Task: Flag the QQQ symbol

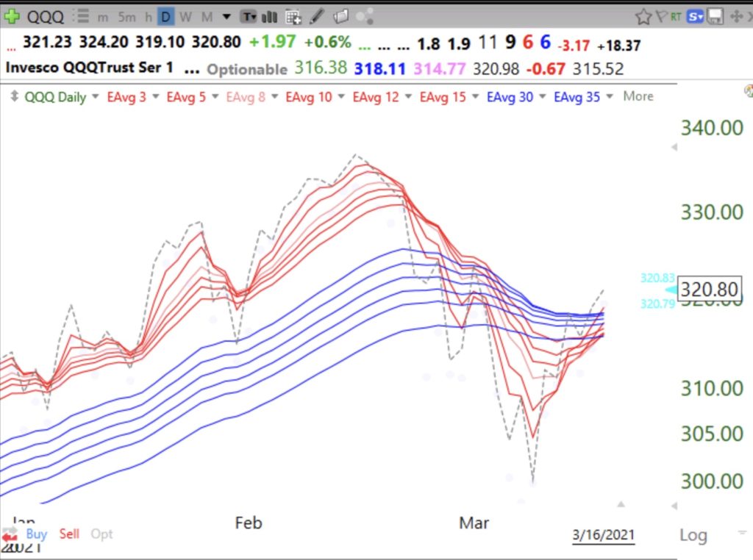Action: 661,17
